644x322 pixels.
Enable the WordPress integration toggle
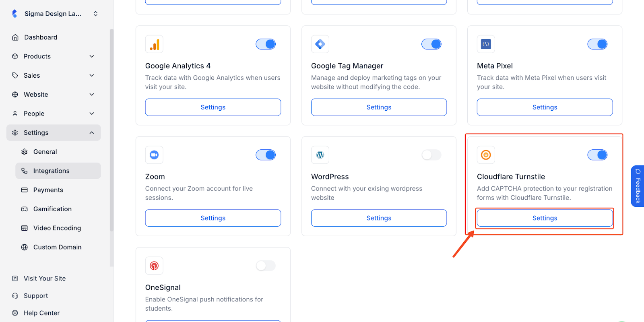[431, 155]
